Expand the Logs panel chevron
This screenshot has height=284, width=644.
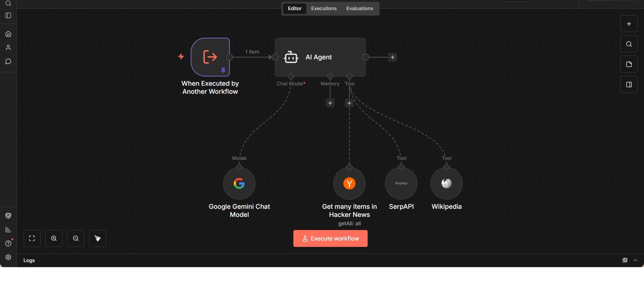point(636,260)
